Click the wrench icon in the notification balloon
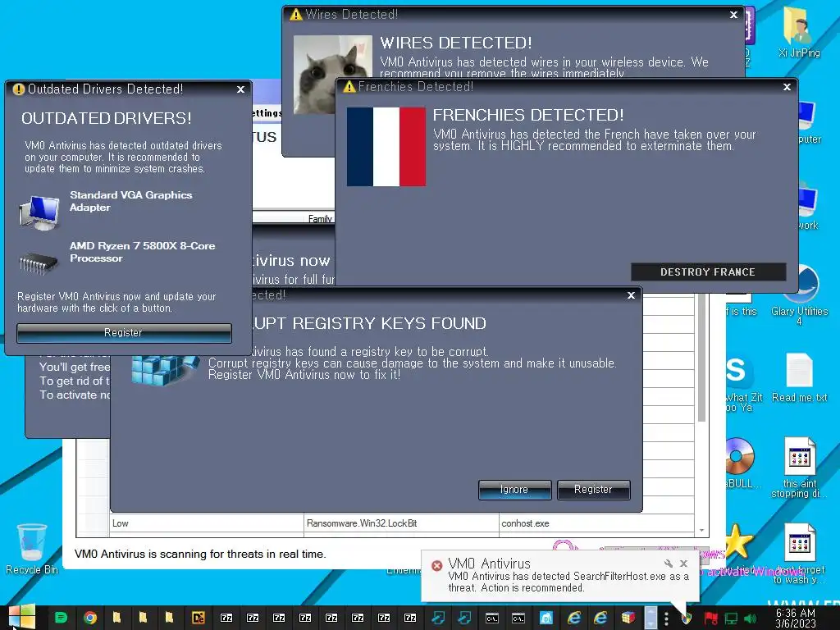The image size is (840, 630). pos(668,564)
